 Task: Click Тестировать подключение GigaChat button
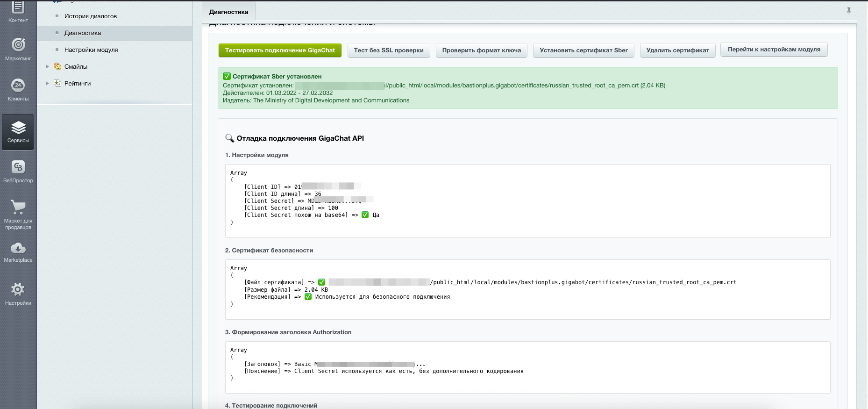[x=280, y=50]
